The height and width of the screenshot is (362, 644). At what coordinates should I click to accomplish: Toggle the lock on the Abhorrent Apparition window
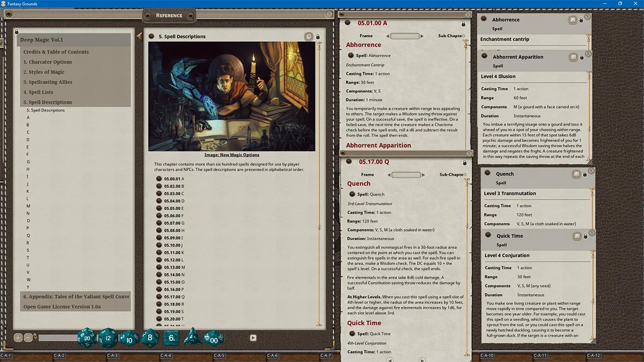pyautogui.click(x=581, y=57)
